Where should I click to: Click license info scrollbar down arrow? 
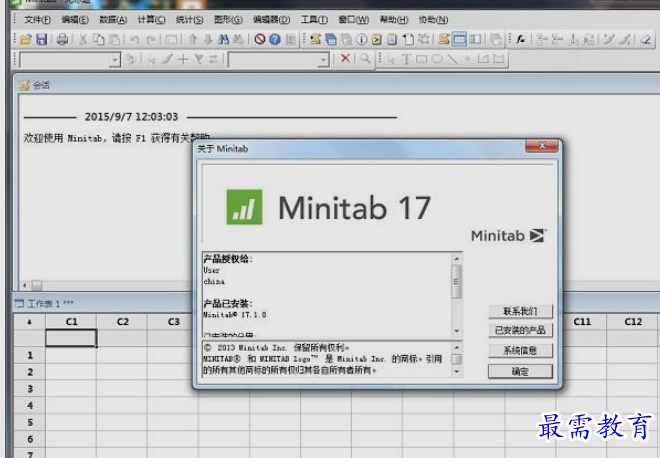(x=457, y=331)
